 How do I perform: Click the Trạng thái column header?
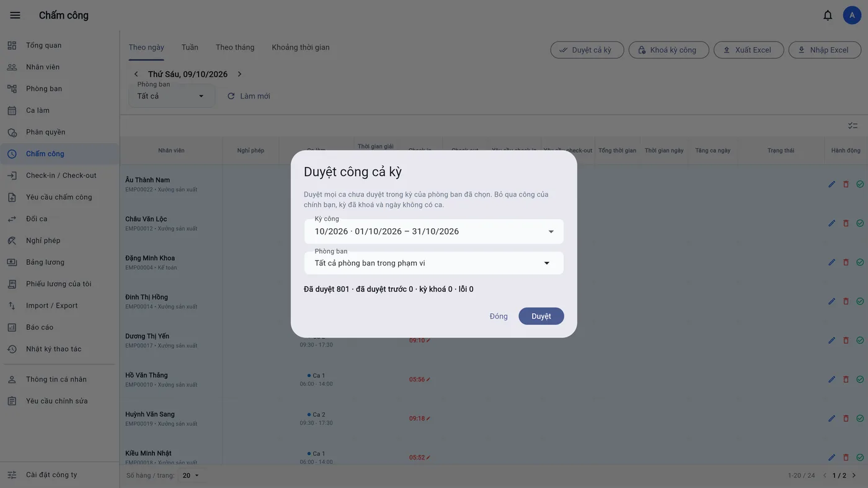tap(781, 151)
